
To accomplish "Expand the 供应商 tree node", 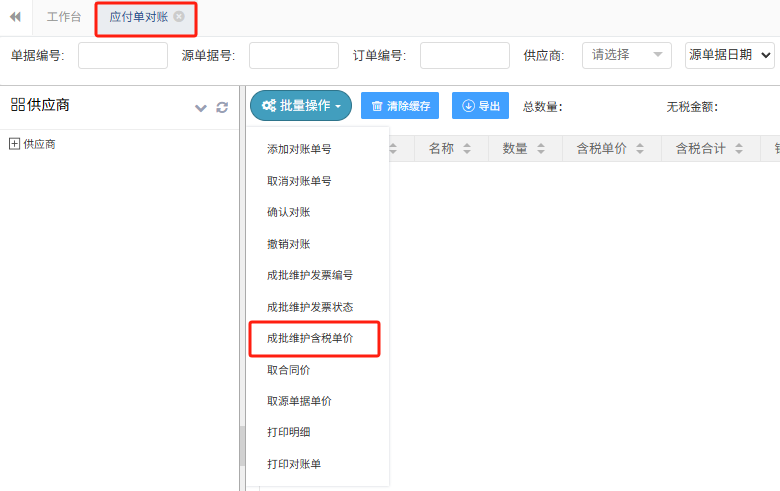I will tap(14, 144).
